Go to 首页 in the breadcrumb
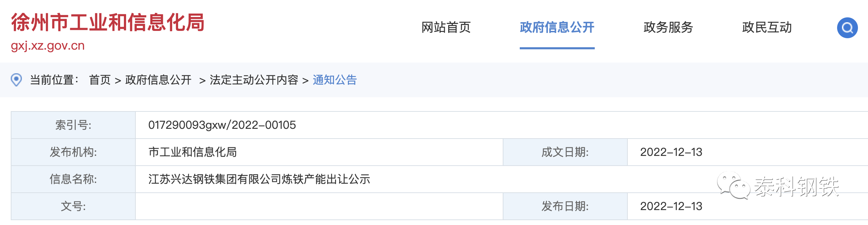The image size is (868, 225). [100, 80]
